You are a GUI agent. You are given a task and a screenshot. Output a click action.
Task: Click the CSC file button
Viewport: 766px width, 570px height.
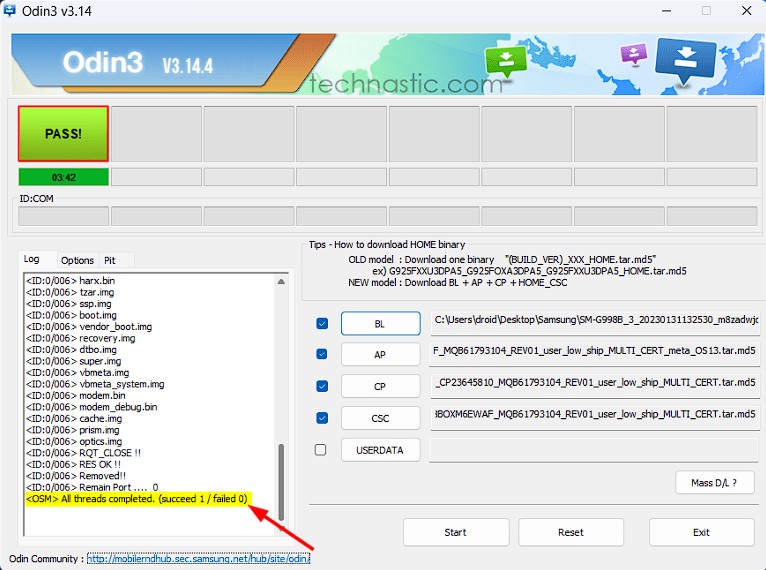click(380, 418)
